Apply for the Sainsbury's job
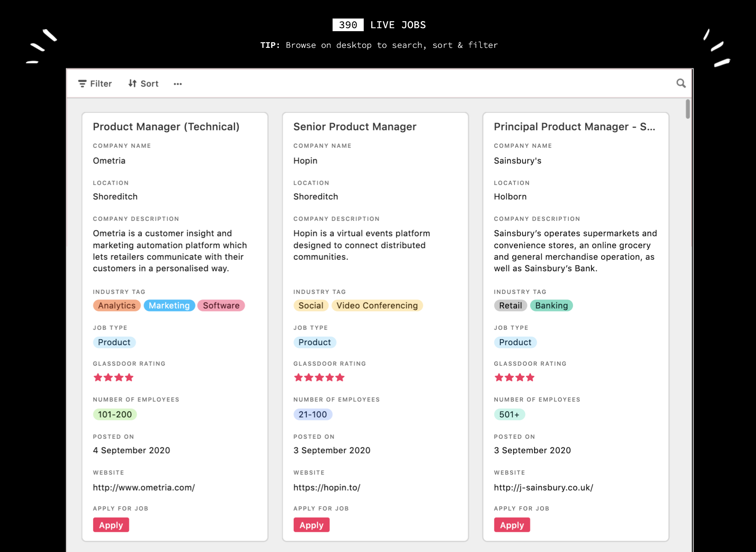756x552 pixels. click(x=512, y=525)
